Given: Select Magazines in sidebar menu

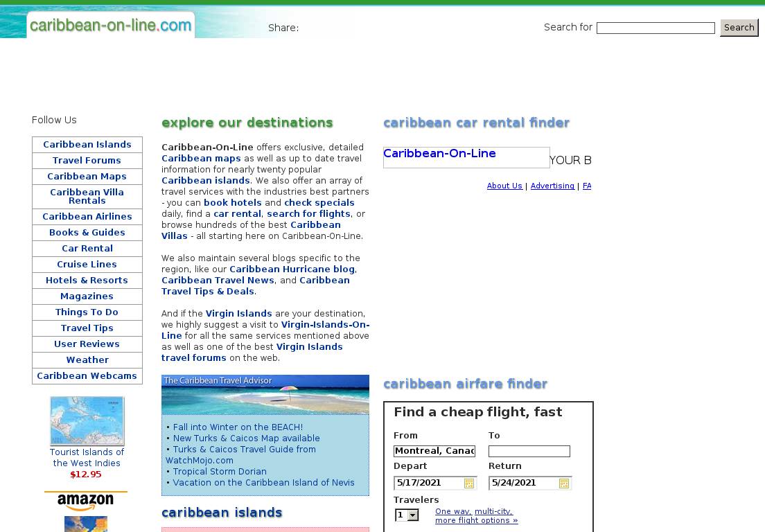Looking at the screenshot, I should point(87,296).
